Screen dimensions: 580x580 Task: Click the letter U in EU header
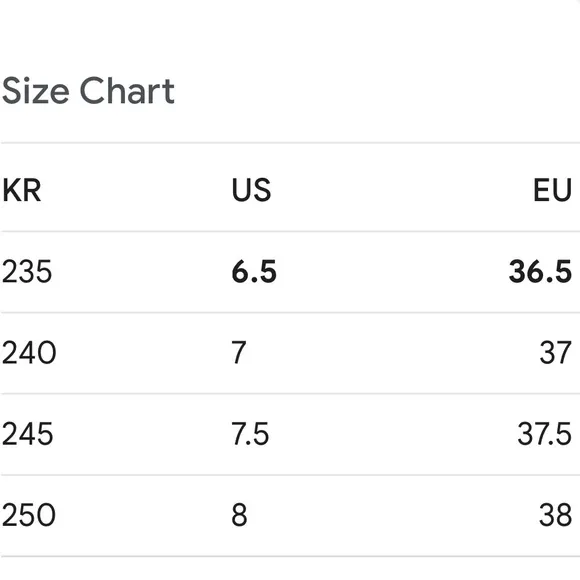[562, 190]
